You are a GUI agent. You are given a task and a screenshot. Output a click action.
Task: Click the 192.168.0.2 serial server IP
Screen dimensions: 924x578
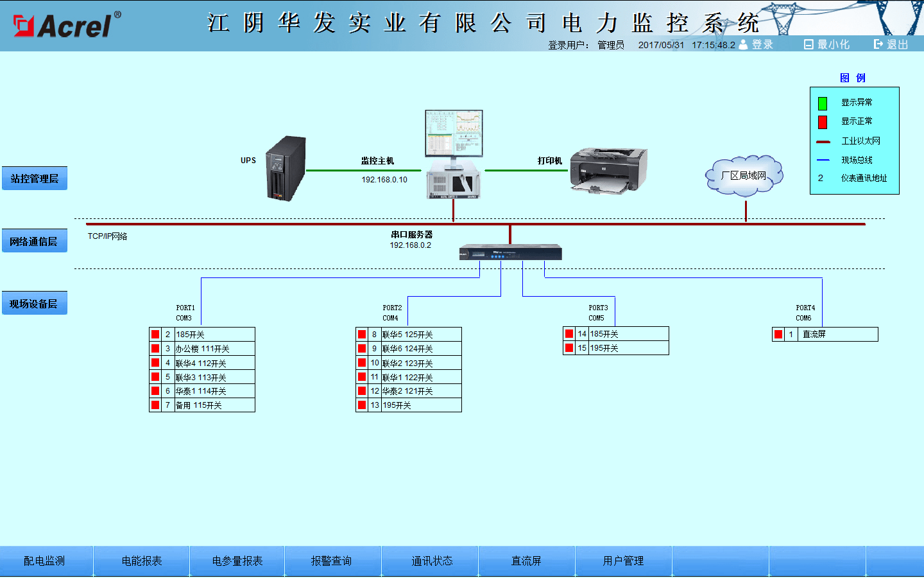click(x=411, y=245)
